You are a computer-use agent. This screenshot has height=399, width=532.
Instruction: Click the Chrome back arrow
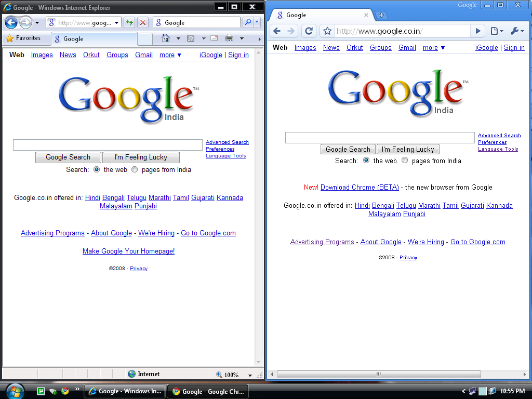(x=277, y=31)
